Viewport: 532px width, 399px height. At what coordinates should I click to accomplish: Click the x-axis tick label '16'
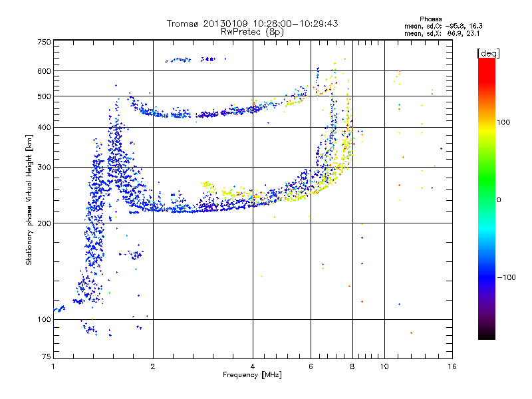(x=452, y=366)
